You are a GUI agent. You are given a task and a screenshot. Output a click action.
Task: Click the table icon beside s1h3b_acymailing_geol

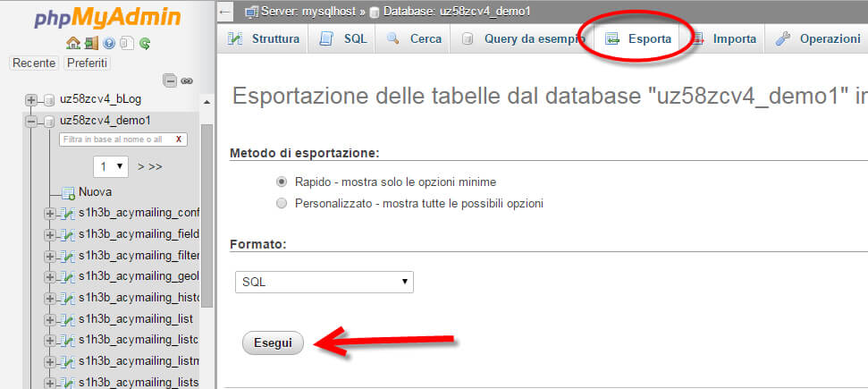[x=68, y=277]
